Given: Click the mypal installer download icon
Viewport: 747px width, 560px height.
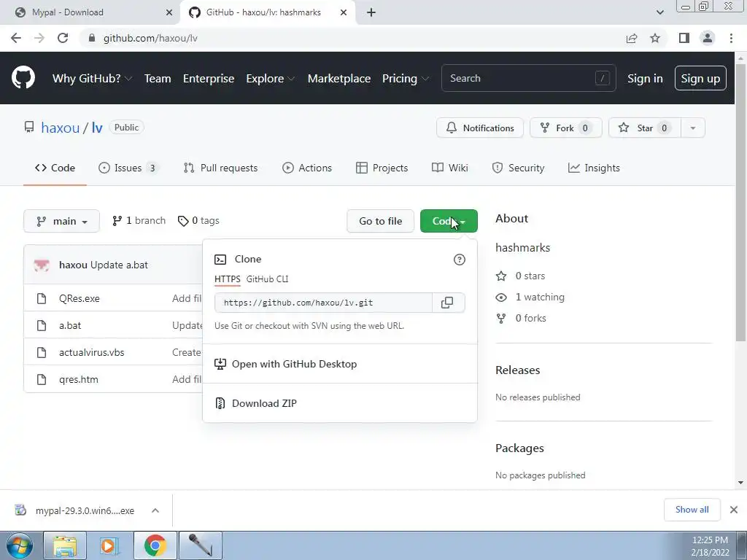Looking at the screenshot, I should pos(20,510).
